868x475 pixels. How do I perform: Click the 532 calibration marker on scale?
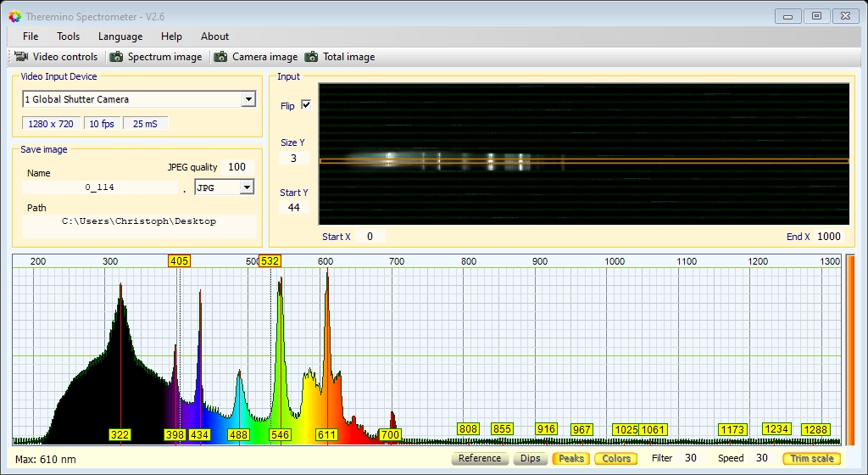click(x=270, y=260)
